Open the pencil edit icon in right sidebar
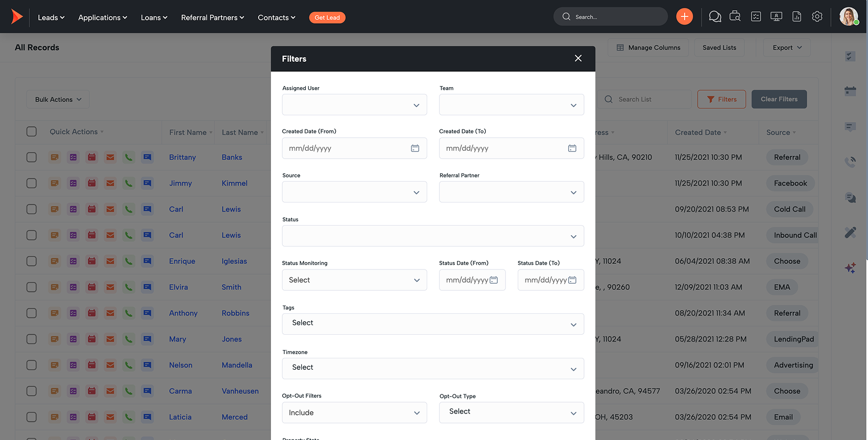This screenshot has height=440, width=868. click(x=850, y=232)
